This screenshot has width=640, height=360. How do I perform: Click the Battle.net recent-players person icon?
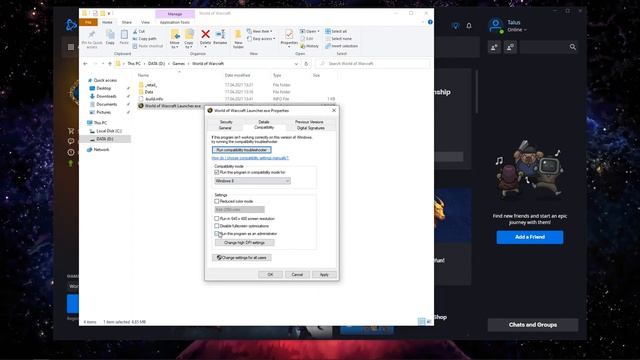(x=510, y=47)
